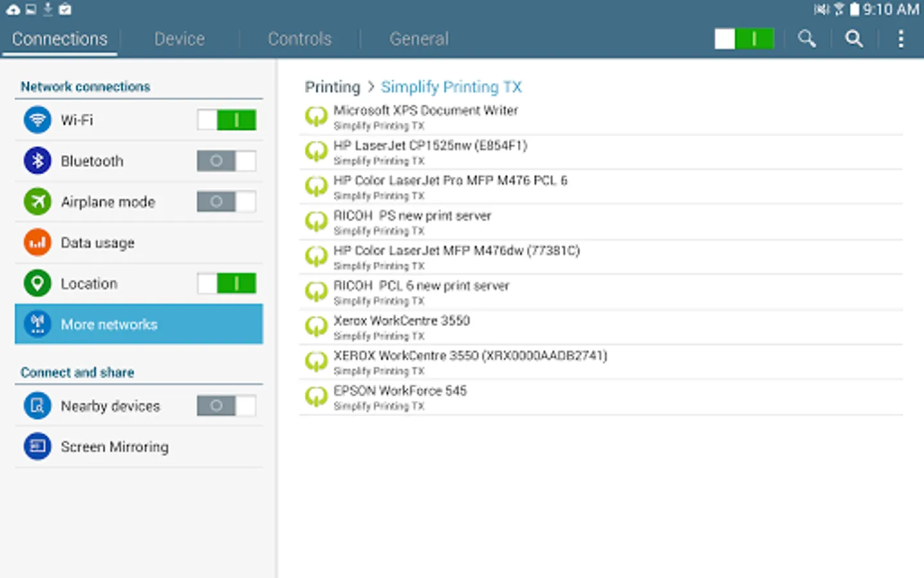Tap the shopping bag notification icon
The width and height of the screenshot is (924, 578).
[x=65, y=10]
